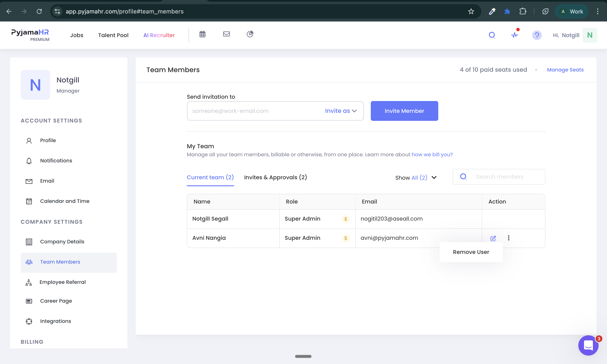The height and width of the screenshot is (364, 607).
Task: Click the how we bill you link
Action: (432, 155)
